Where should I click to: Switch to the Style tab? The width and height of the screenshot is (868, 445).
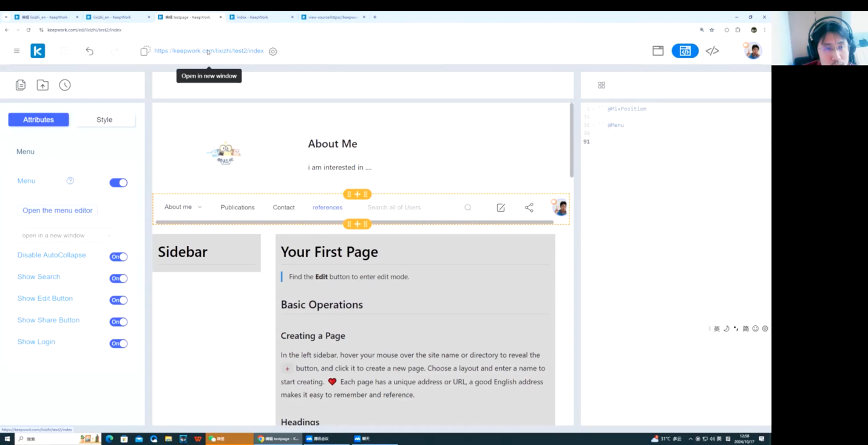click(x=104, y=120)
